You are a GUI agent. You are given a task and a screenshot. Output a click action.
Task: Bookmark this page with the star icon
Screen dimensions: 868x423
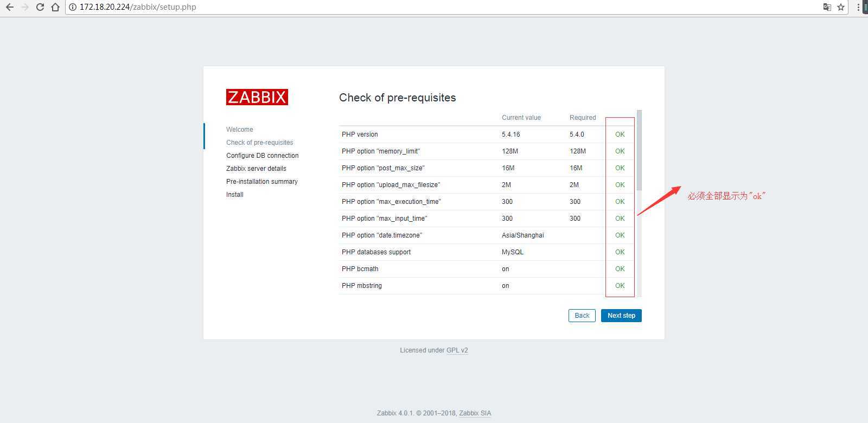841,7
